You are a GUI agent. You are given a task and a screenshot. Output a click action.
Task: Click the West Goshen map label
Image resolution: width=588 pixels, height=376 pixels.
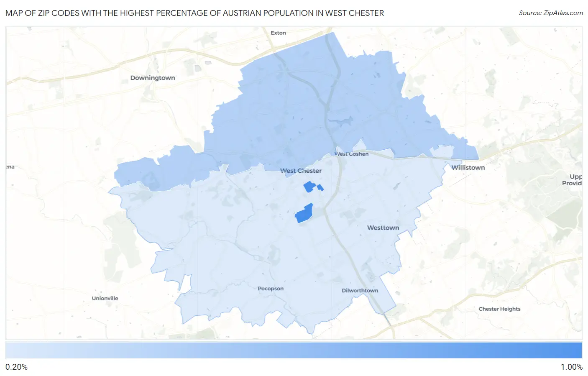coord(351,154)
